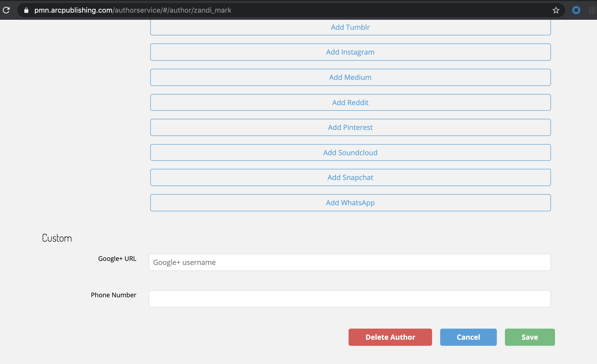Add a Snapchat account
The image size is (597, 364).
pos(350,177)
